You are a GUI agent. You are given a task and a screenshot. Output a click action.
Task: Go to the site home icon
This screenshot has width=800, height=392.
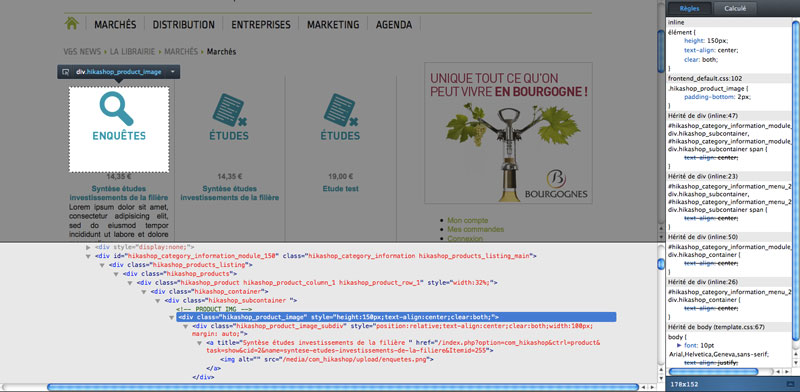(x=71, y=23)
